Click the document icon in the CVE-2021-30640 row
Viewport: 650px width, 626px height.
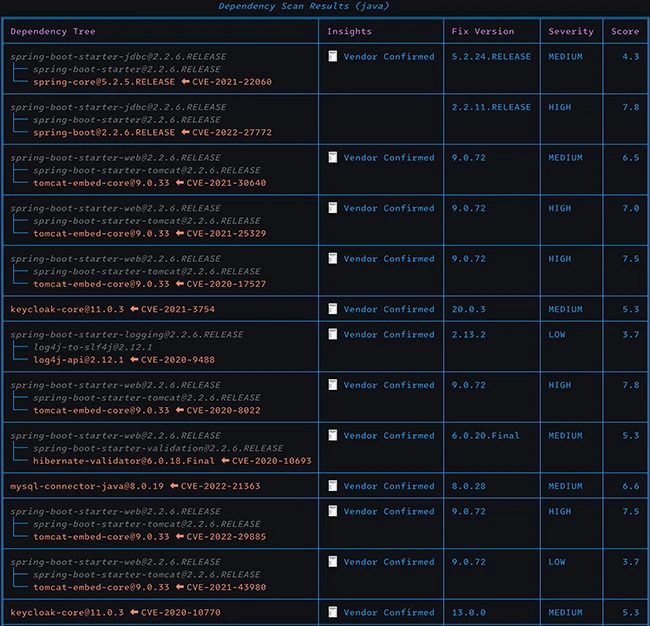coord(332,157)
